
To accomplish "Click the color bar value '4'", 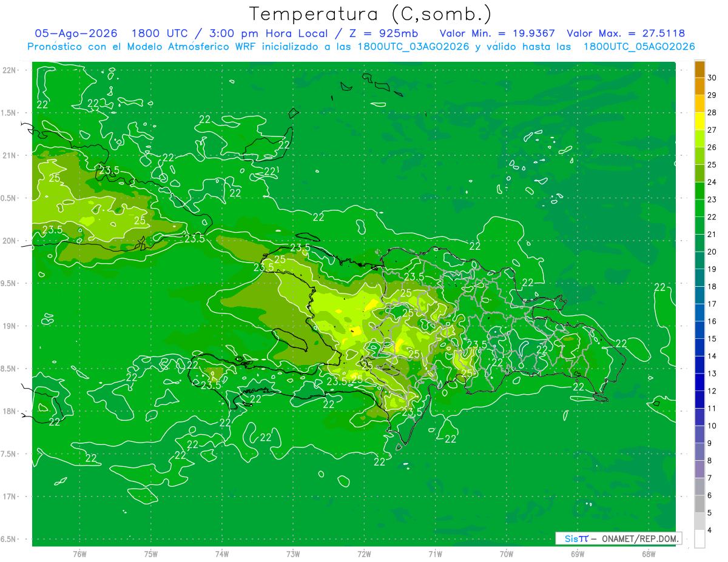I will tap(710, 530).
